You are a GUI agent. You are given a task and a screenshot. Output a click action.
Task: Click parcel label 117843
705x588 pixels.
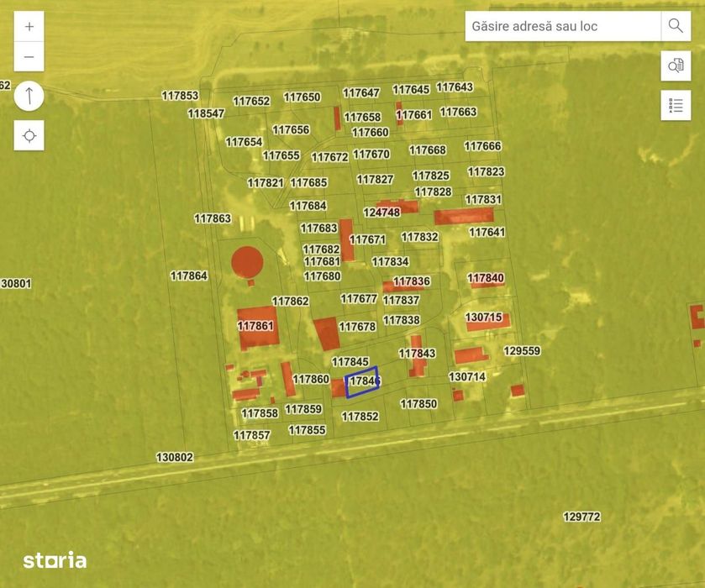[x=418, y=354]
